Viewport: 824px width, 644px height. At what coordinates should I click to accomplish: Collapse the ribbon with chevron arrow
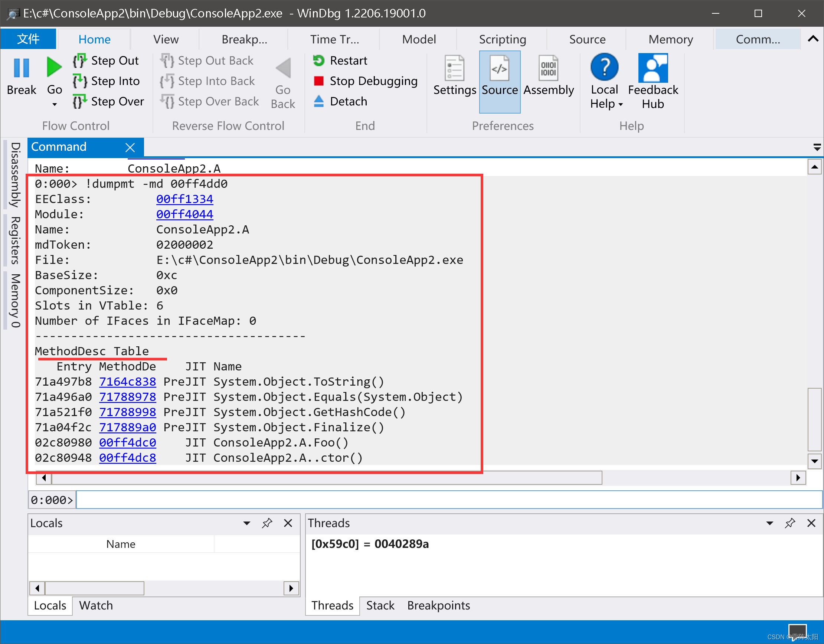tap(813, 39)
